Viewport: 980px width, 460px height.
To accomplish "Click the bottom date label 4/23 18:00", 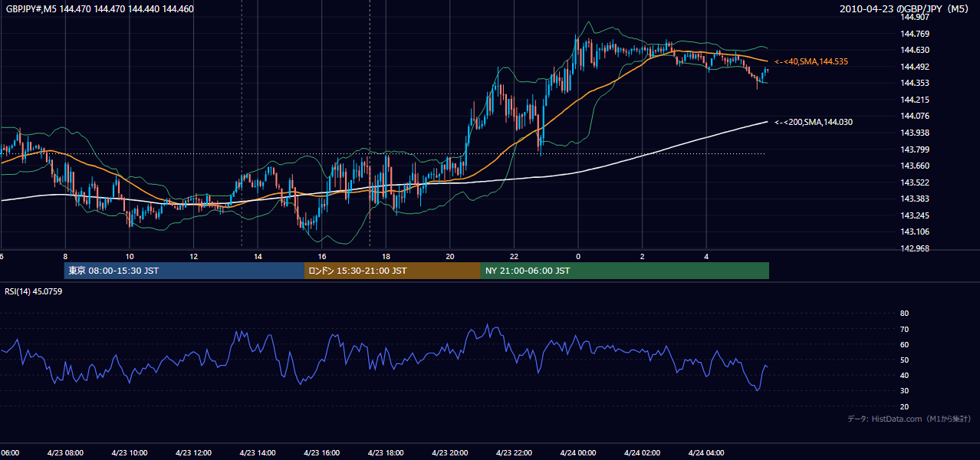I will 386,452.
